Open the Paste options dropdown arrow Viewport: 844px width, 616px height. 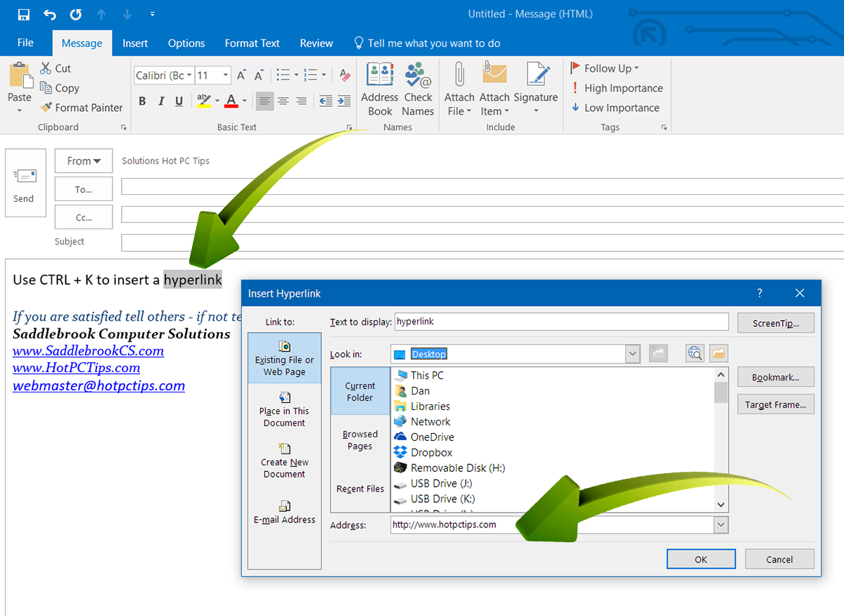tap(20, 111)
